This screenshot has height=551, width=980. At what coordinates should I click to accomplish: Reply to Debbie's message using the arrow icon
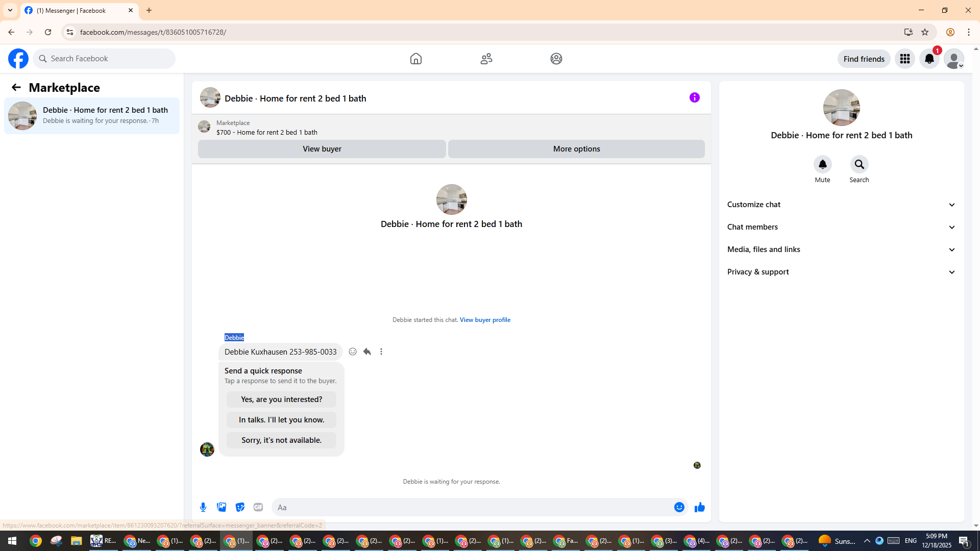[x=367, y=352]
